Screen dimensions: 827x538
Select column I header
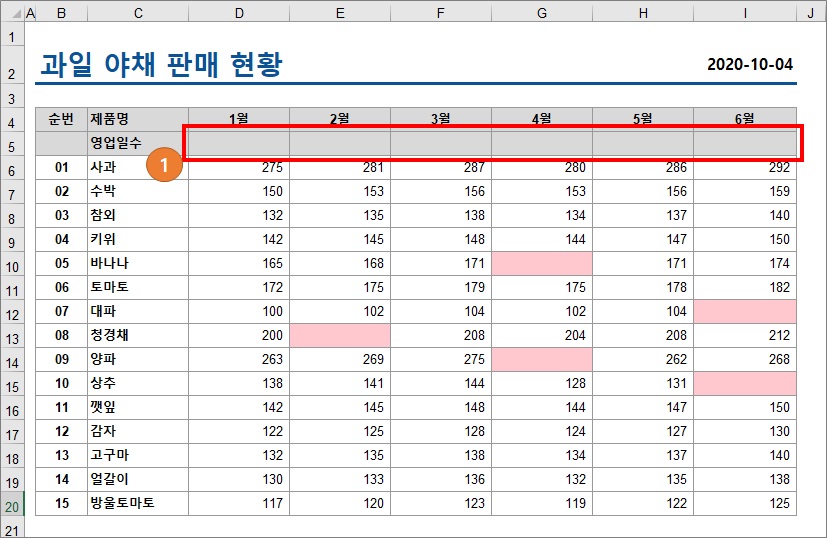(x=745, y=13)
